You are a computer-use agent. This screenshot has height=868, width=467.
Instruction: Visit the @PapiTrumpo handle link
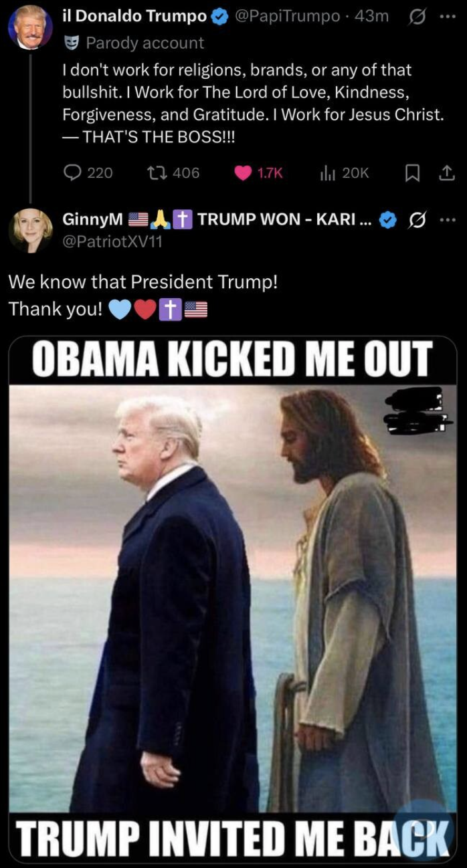click(x=287, y=16)
